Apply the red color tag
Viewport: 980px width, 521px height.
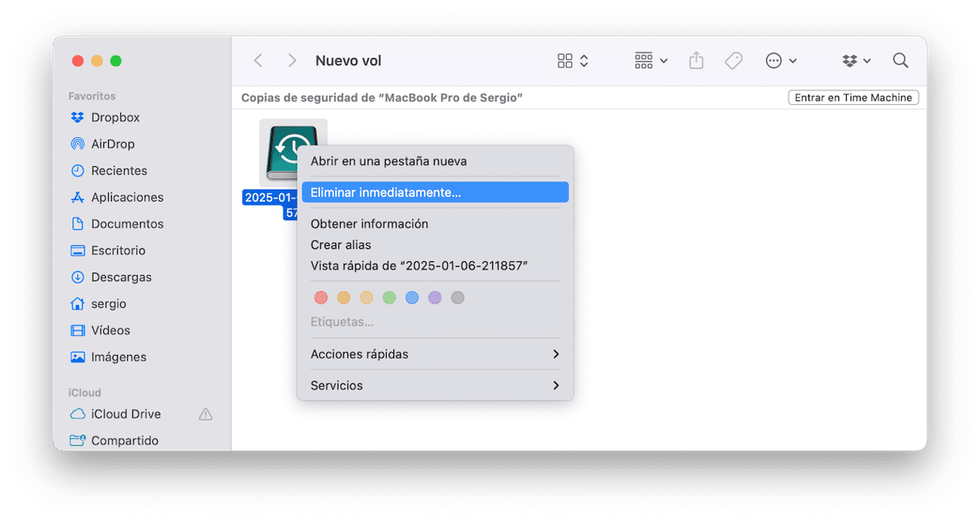point(321,298)
